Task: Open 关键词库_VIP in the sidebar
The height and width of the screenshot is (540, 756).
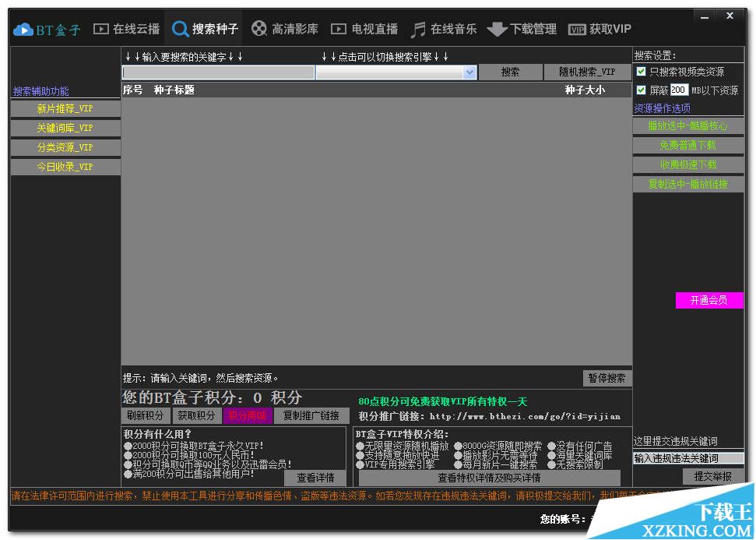Action: point(65,128)
